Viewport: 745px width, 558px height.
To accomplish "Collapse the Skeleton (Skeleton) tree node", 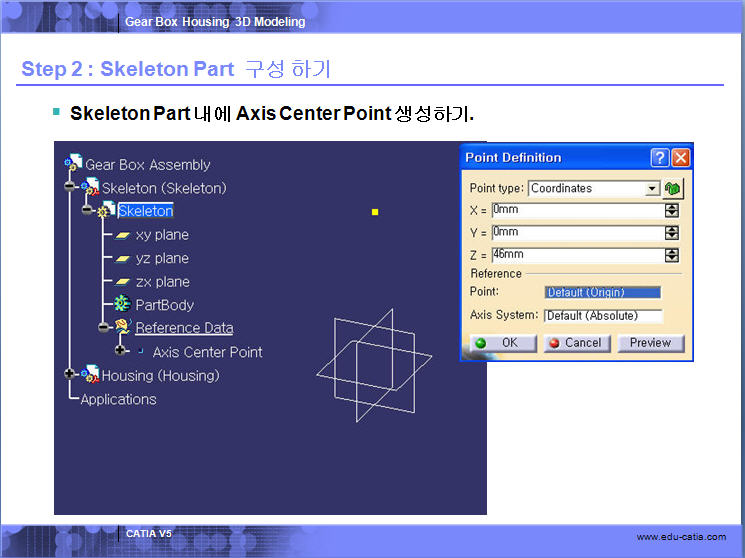I will click(x=70, y=188).
